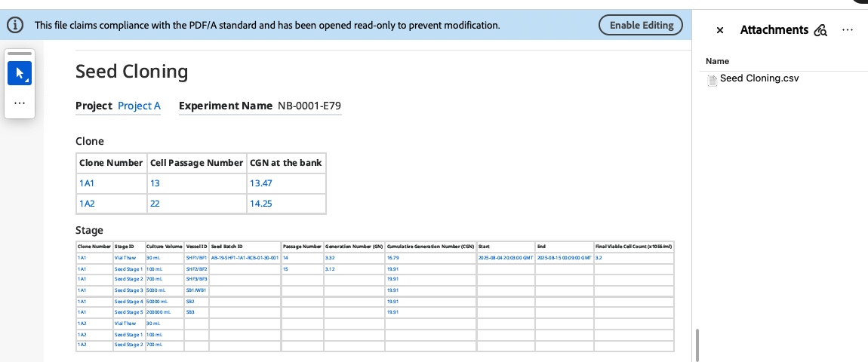
Task: Open the Project A link
Action: (x=139, y=106)
